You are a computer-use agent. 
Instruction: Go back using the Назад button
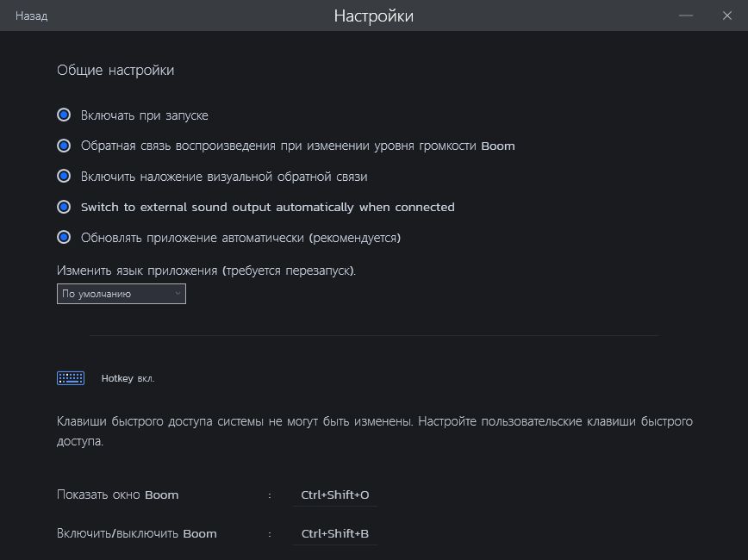tap(31, 16)
